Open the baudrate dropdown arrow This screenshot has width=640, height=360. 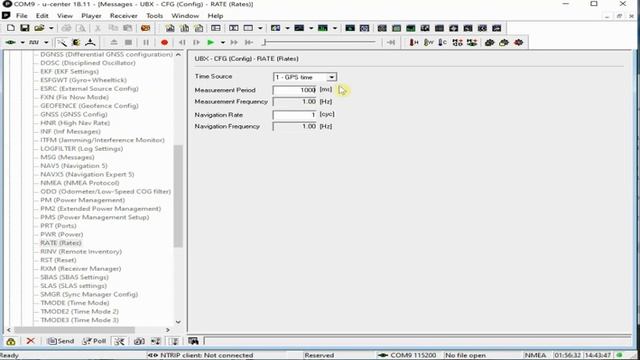[x=46, y=42]
